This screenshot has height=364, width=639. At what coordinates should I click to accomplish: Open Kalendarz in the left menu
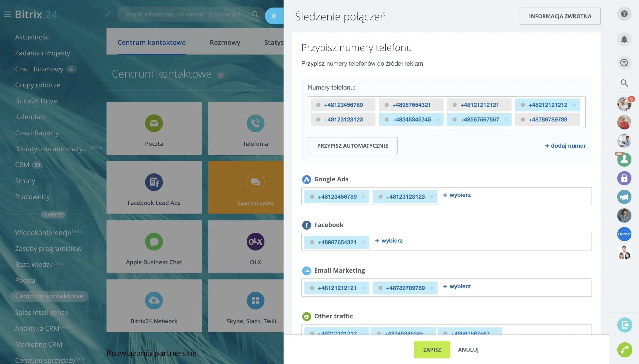pyautogui.click(x=30, y=117)
